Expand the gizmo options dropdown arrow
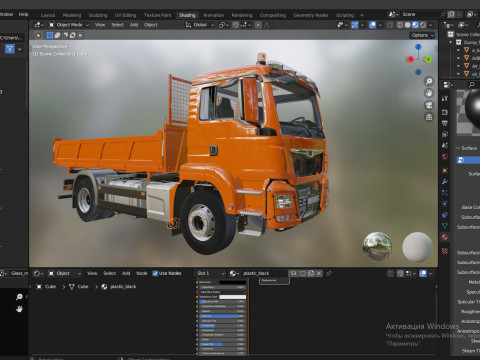Screen dimensions: 480x360 click(x=362, y=25)
